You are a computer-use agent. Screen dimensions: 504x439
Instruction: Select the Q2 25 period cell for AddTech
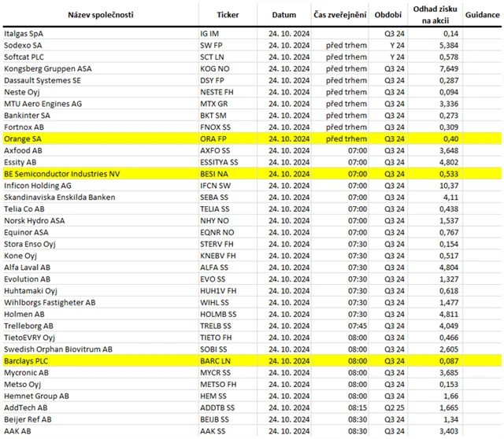pos(389,406)
